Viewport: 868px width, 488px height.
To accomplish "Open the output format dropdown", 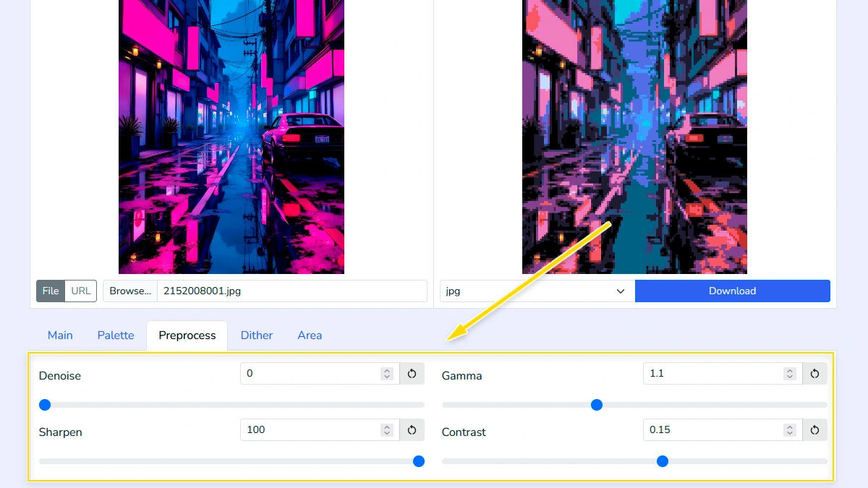I will (535, 291).
